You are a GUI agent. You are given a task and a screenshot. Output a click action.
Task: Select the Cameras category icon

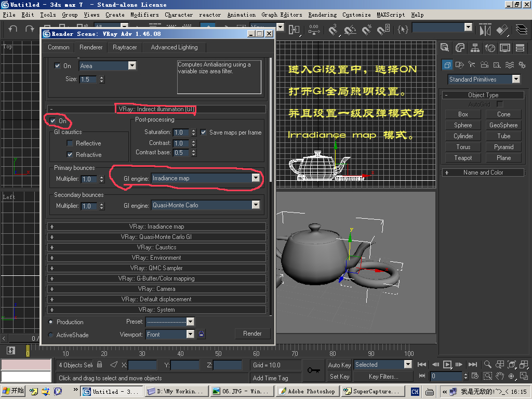pos(485,64)
